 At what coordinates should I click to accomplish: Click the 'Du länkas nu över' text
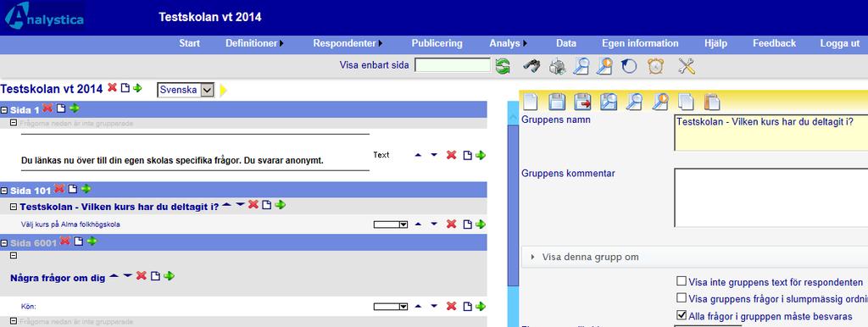tap(171, 160)
